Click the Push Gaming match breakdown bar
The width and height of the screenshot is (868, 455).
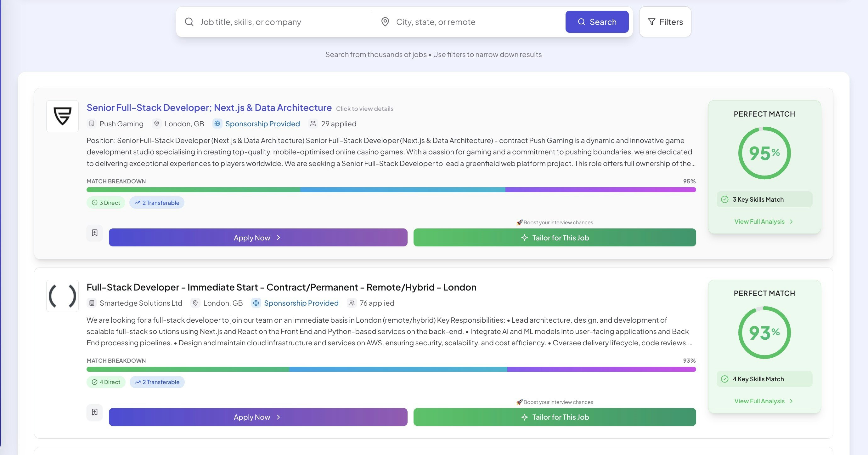[391, 190]
